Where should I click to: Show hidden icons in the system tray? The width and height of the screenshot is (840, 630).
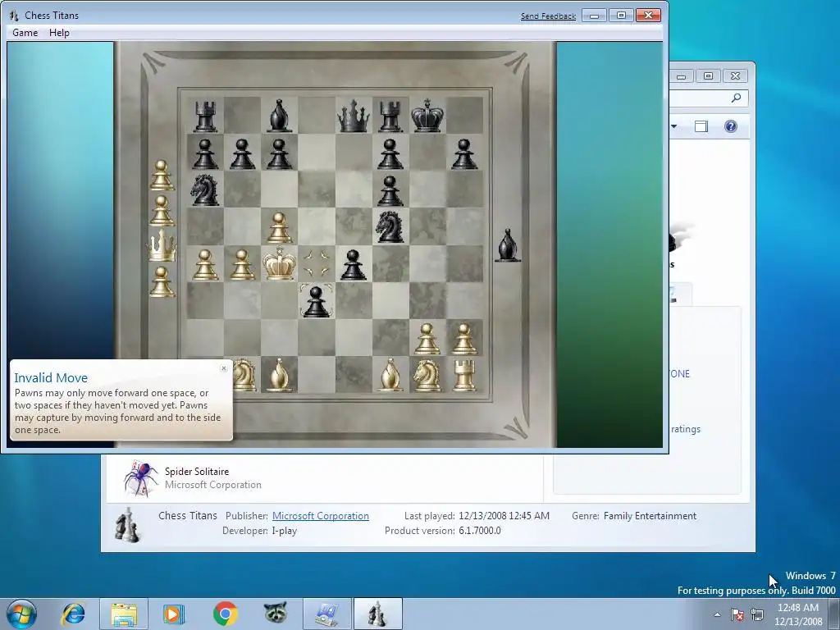717,614
